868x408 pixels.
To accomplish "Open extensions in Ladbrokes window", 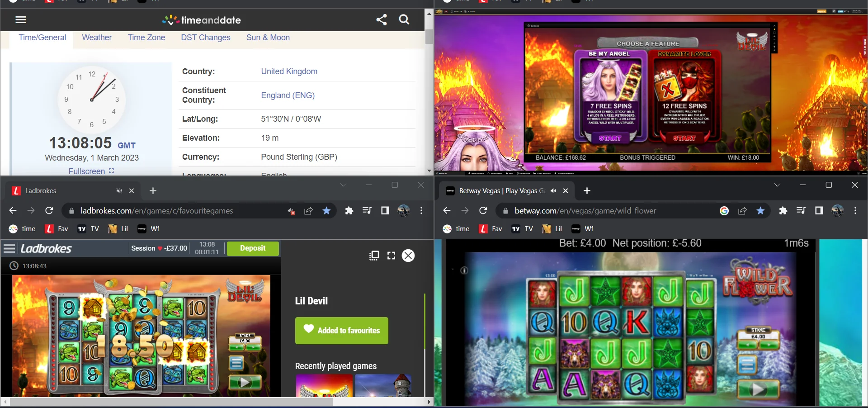I will (349, 211).
